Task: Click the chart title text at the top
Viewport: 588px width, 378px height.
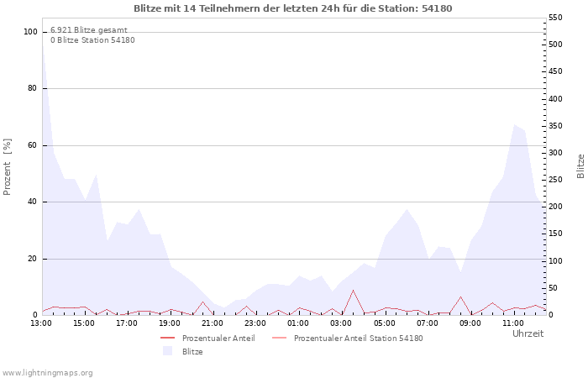Action: (x=293, y=8)
